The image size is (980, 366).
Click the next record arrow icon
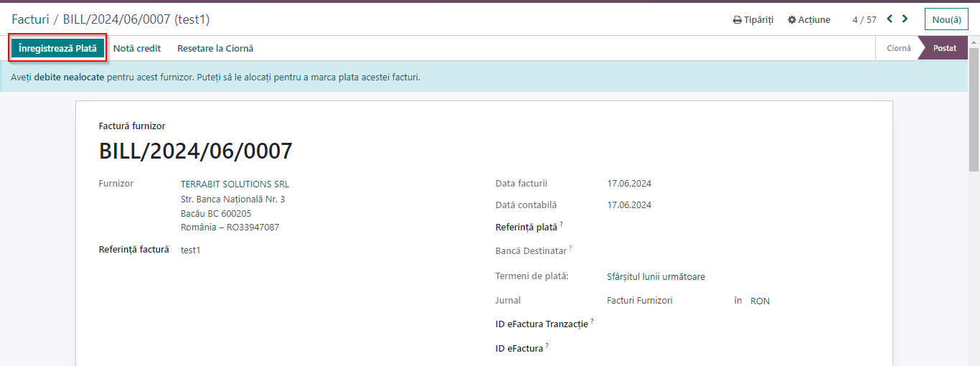[905, 19]
